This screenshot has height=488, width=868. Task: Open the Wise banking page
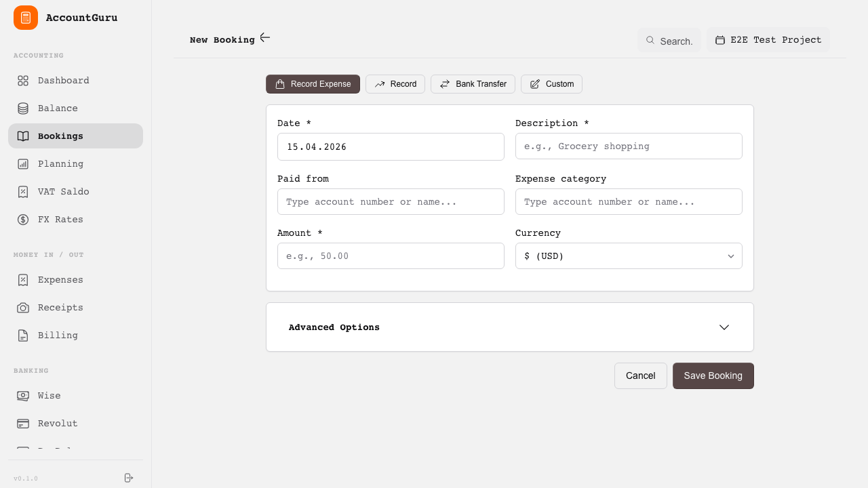pyautogui.click(x=49, y=396)
